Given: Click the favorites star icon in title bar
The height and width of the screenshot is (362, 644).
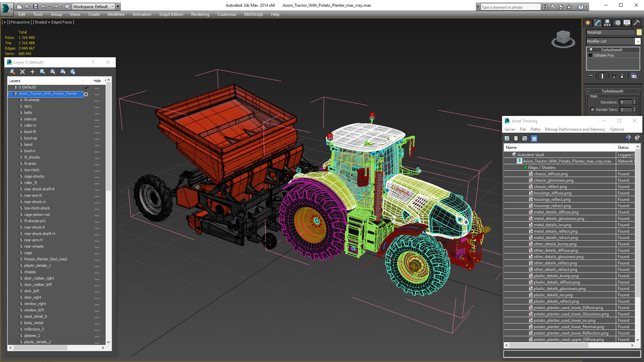Looking at the screenshot, I should 569,7.
